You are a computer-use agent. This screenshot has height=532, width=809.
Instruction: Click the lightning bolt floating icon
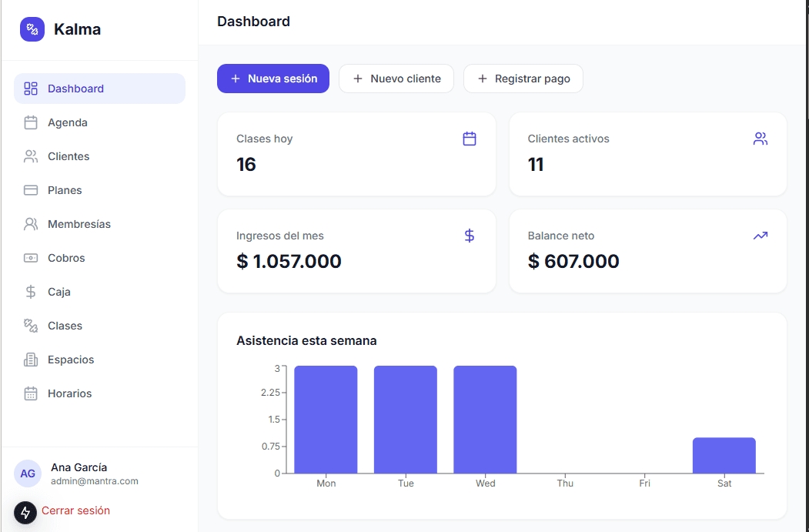[x=25, y=513]
